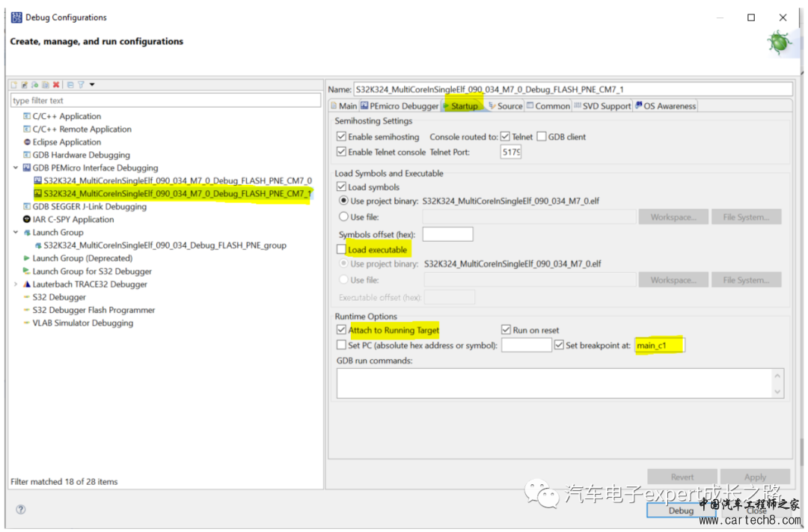Click the configuration Name field

coord(573,89)
